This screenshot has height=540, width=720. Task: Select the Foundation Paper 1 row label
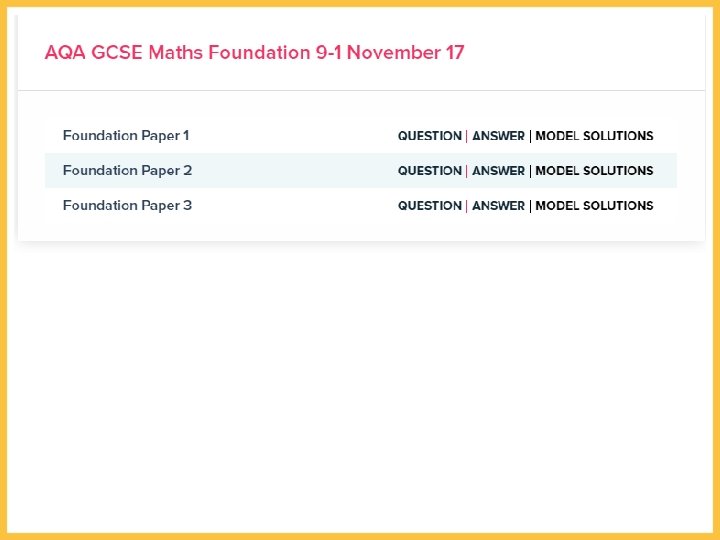126,136
